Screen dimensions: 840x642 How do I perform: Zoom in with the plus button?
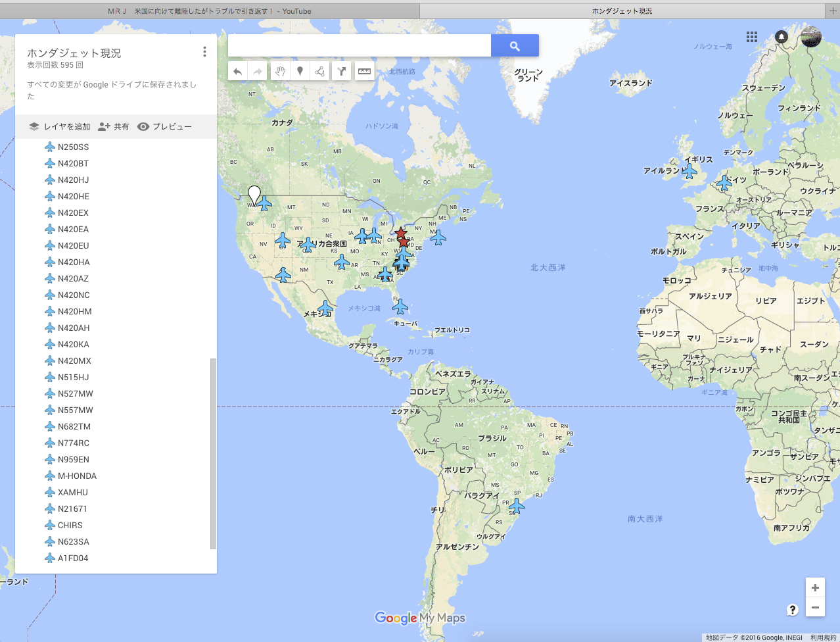[x=815, y=587]
